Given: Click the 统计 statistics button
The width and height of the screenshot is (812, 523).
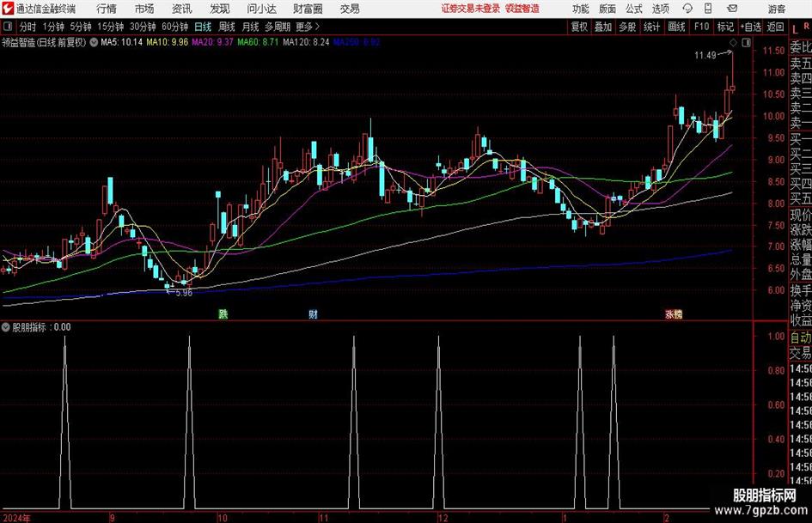Looking at the screenshot, I should tap(651, 27).
